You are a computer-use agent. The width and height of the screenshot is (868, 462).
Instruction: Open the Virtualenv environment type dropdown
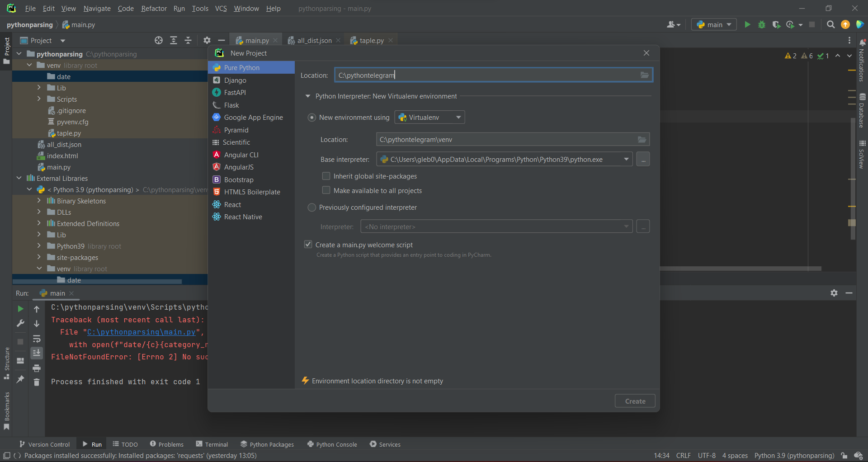click(429, 118)
